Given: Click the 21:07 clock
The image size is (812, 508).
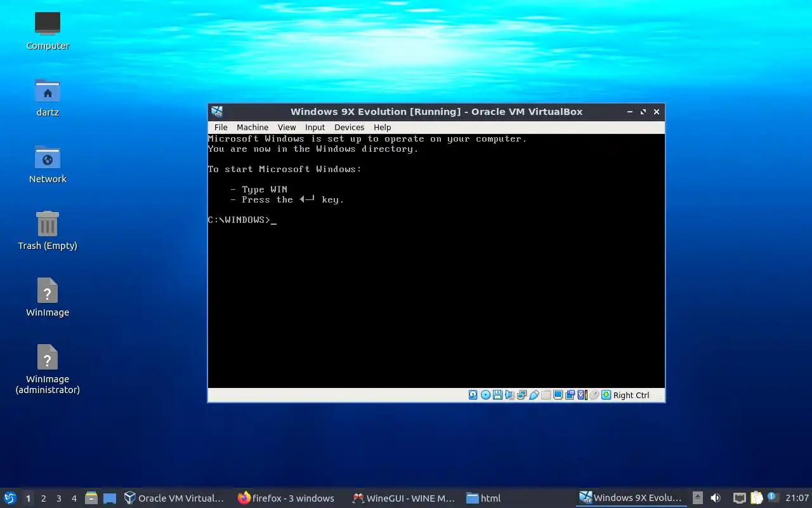Looking at the screenshot, I should 797,498.
